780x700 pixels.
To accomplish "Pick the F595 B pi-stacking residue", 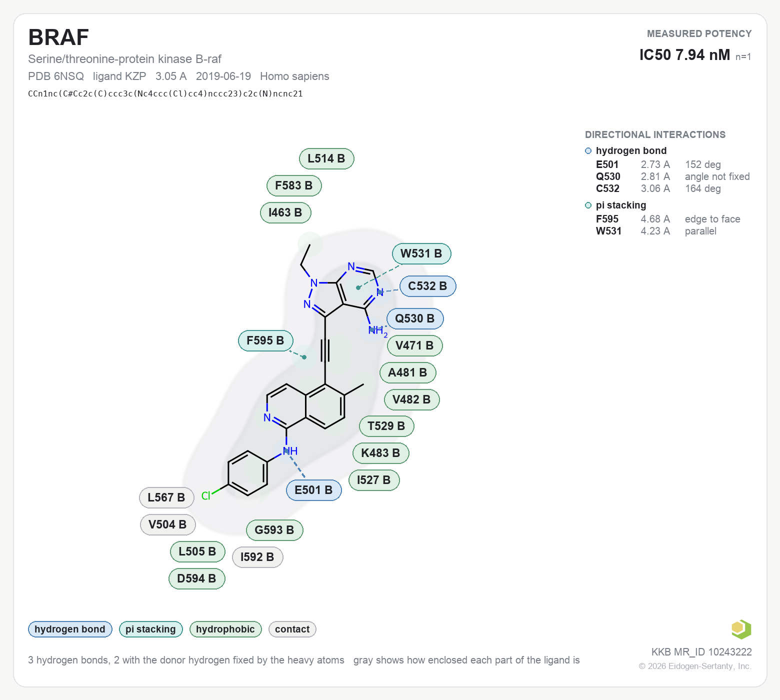I will pyautogui.click(x=265, y=341).
